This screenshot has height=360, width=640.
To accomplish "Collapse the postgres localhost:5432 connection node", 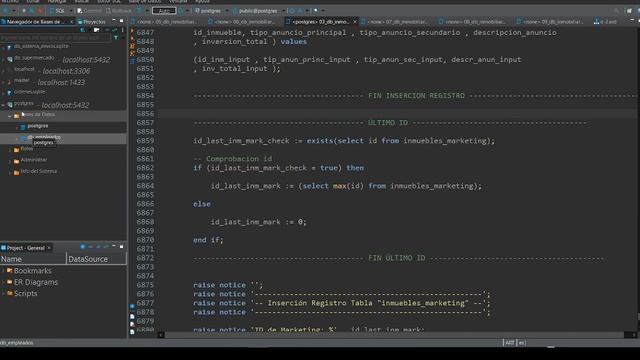I will (x=3, y=105).
